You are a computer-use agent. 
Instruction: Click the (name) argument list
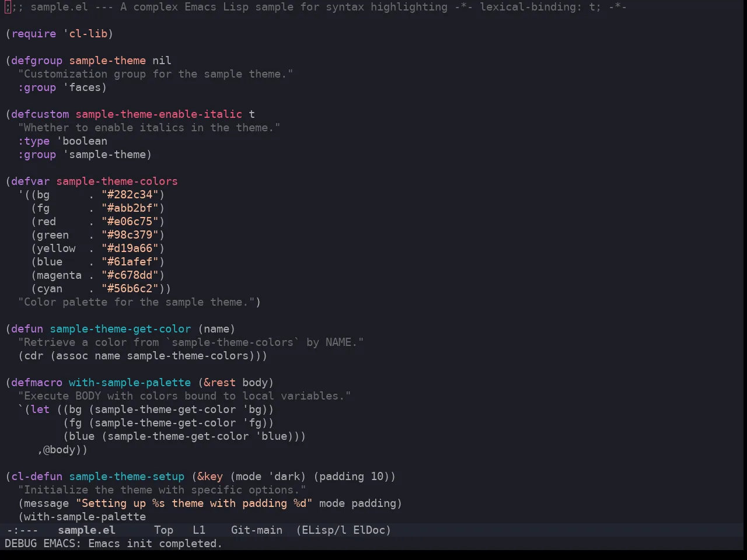point(217,329)
